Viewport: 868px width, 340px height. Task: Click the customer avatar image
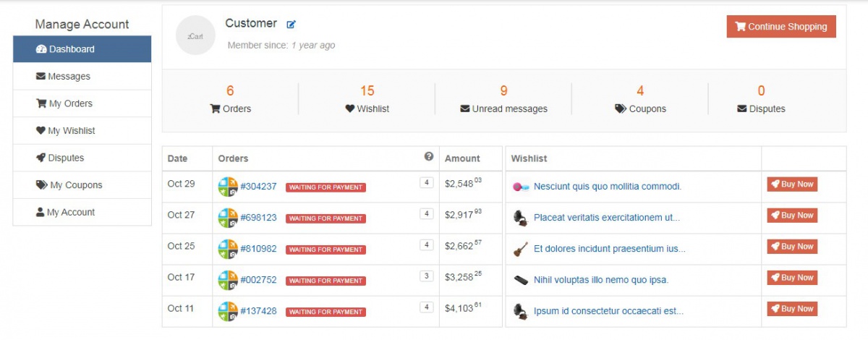click(195, 35)
